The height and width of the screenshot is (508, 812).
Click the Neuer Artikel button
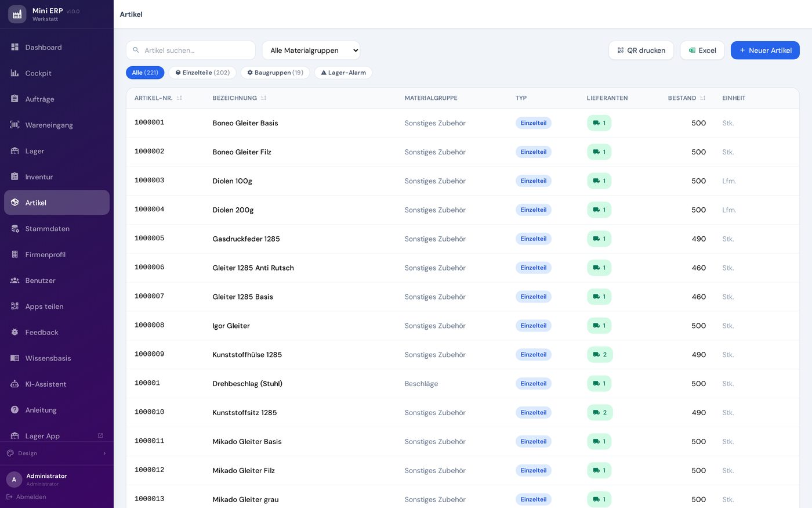click(x=765, y=51)
